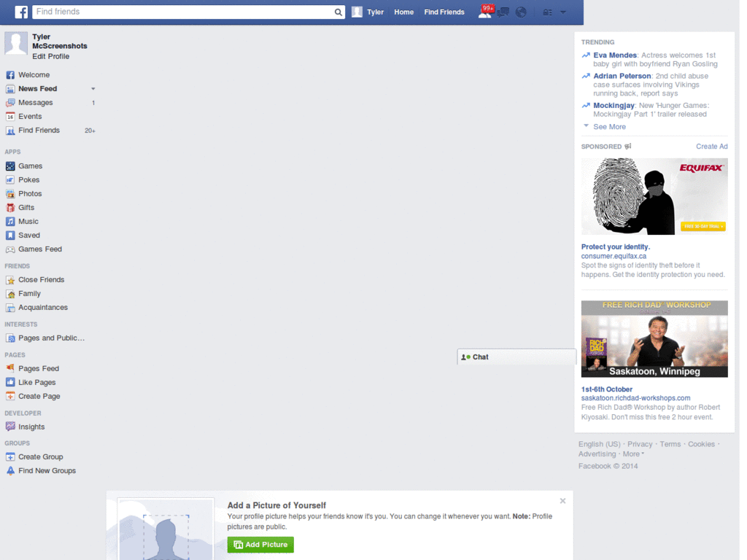Dismiss the Add a Picture prompt

point(562,501)
